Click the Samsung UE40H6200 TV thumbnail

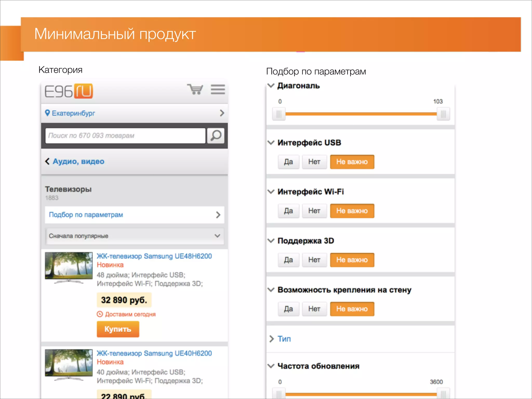tap(69, 365)
